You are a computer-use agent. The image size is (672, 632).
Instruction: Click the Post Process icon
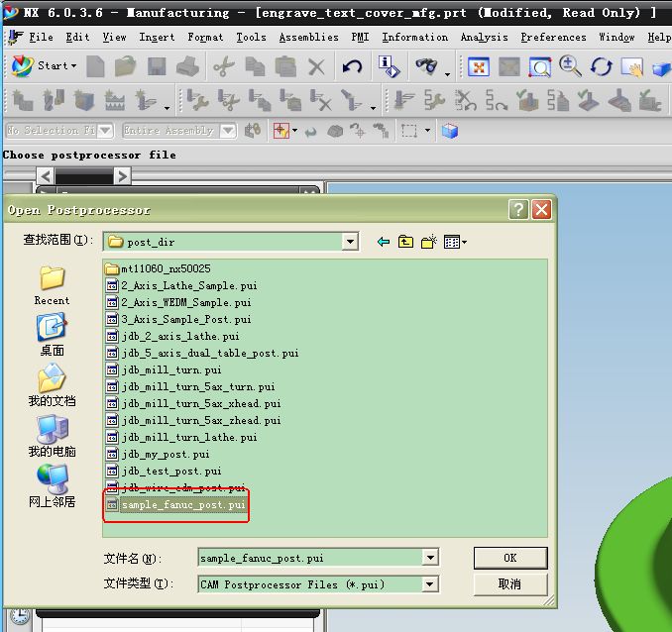coord(558,100)
